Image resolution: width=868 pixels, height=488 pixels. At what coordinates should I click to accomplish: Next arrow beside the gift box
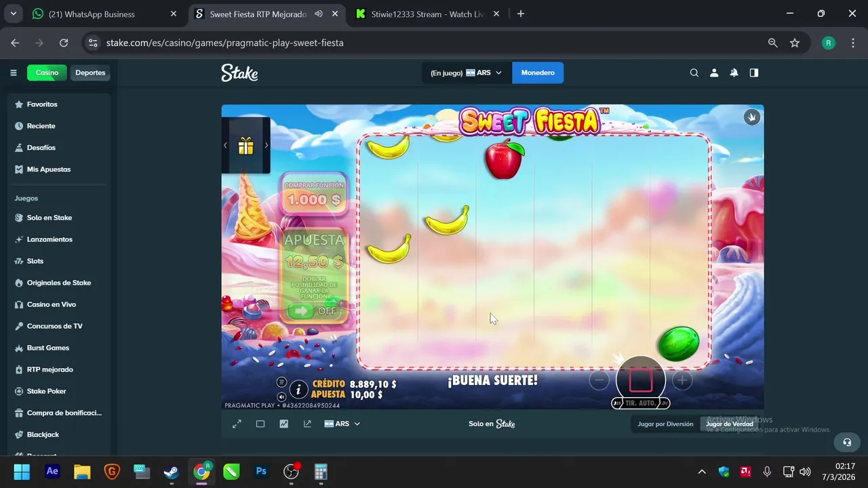pyautogui.click(x=266, y=145)
